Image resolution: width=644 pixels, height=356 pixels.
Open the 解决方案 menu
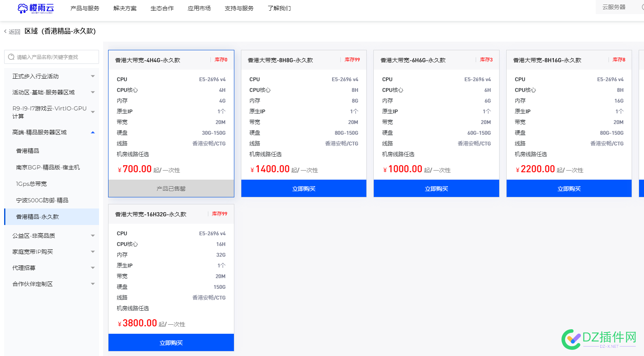pyautogui.click(x=125, y=8)
